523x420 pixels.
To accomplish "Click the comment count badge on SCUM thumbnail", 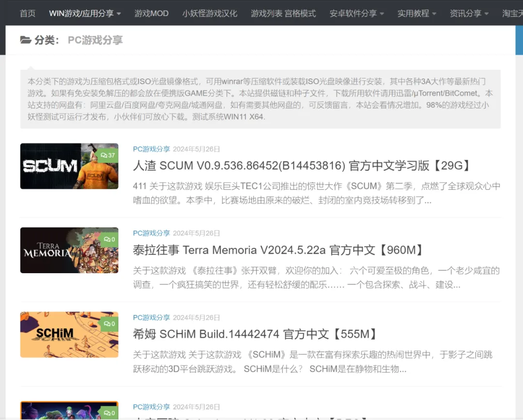I will click(x=108, y=155).
